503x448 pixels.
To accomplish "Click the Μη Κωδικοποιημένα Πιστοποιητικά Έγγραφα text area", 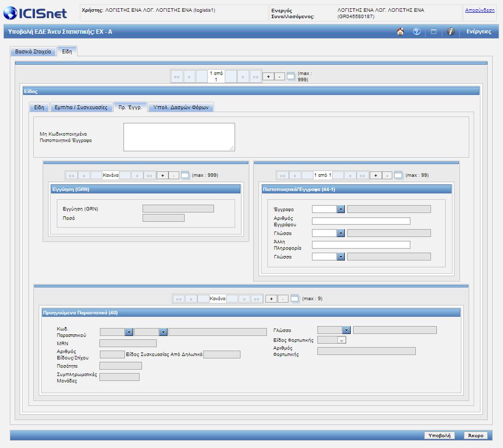I will click(179, 137).
